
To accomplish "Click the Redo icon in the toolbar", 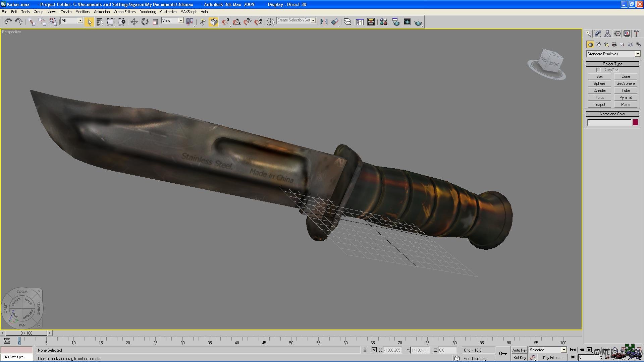I will tap(19, 22).
